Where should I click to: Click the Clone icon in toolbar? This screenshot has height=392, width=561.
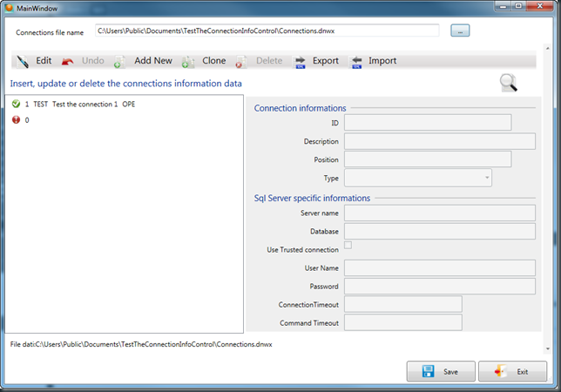187,62
